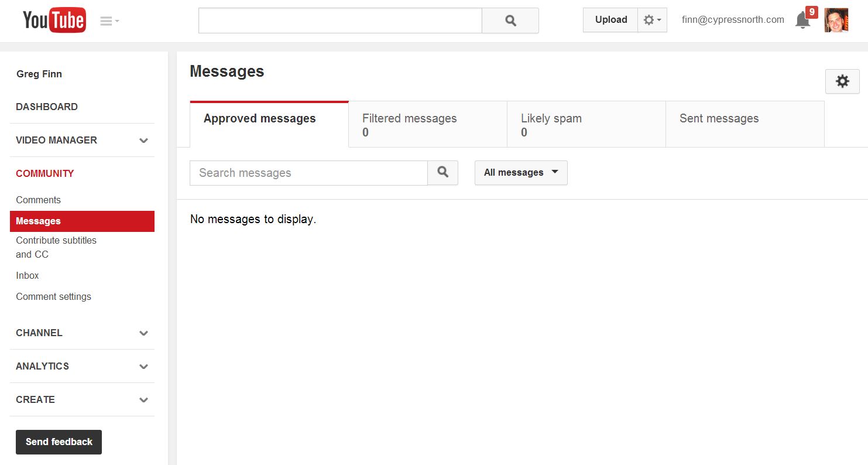Open the guide menu icon beside the logo

click(109, 21)
